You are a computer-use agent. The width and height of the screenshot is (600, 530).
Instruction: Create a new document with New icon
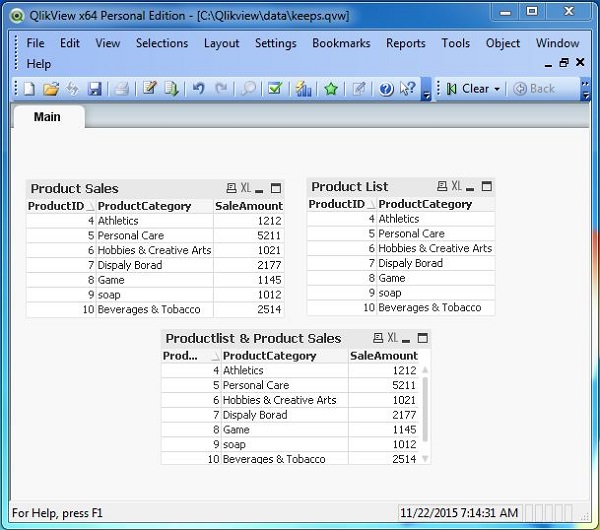coord(29,89)
